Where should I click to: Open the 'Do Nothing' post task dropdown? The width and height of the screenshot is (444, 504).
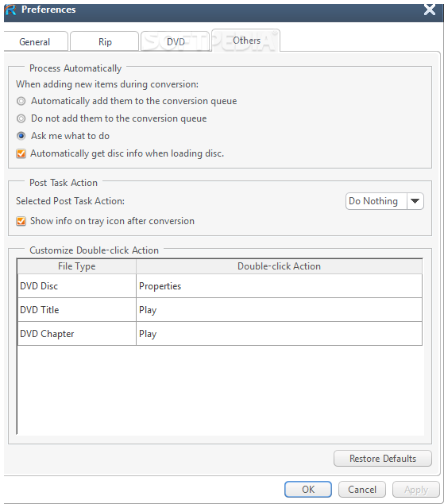click(x=384, y=201)
